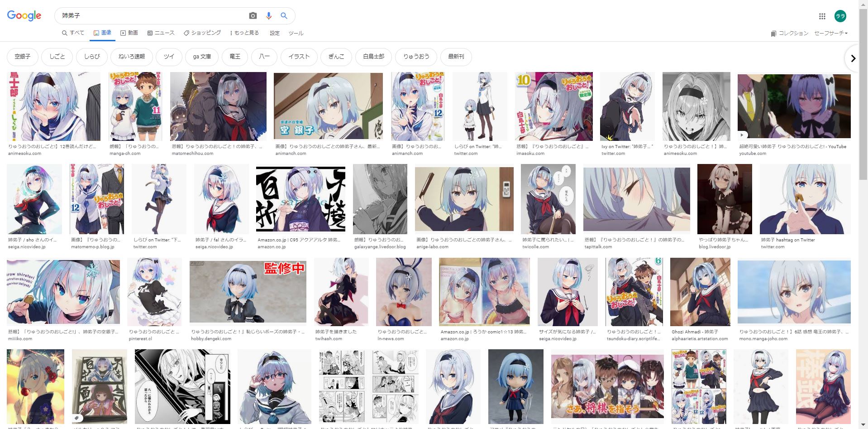Viewport: 868px width, 429px height.
Task: Click the 姉弟子 / sho さんのイ caption link
Action: tap(32, 240)
